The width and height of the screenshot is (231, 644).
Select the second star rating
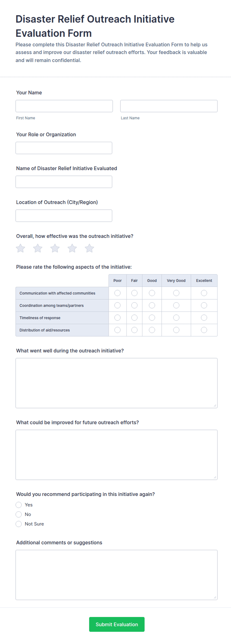coord(38,248)
